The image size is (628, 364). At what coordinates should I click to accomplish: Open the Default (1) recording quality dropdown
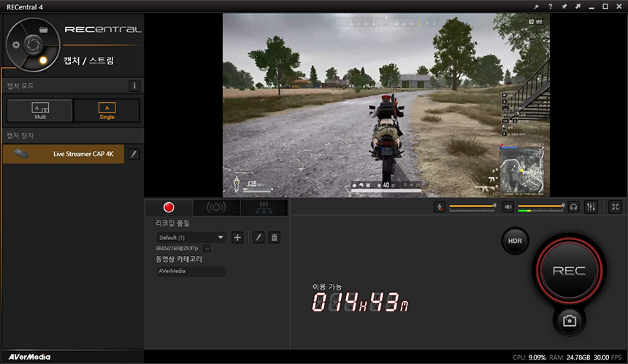[191, 237]
